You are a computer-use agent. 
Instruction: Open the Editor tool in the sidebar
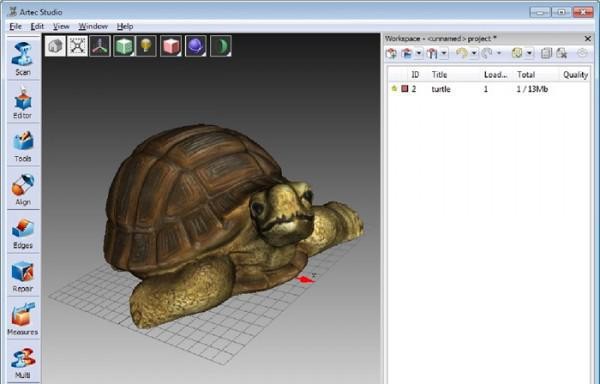(x=23, y=102)
